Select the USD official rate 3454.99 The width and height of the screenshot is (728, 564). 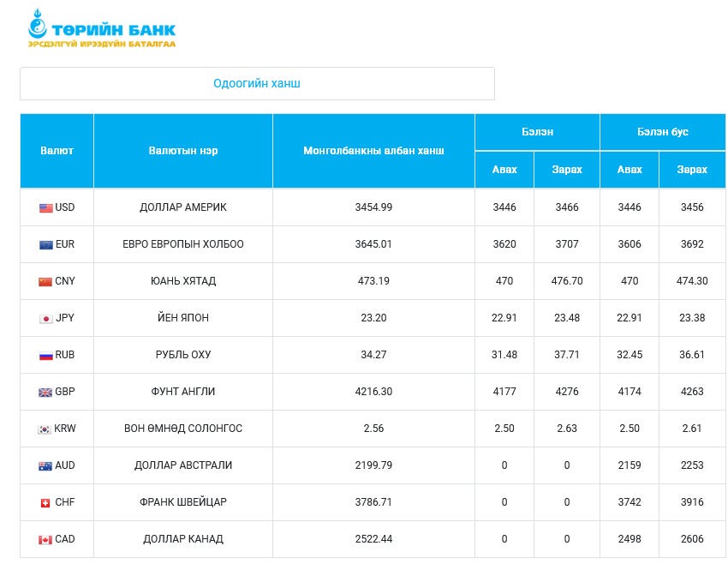click(x=373, y=207)
